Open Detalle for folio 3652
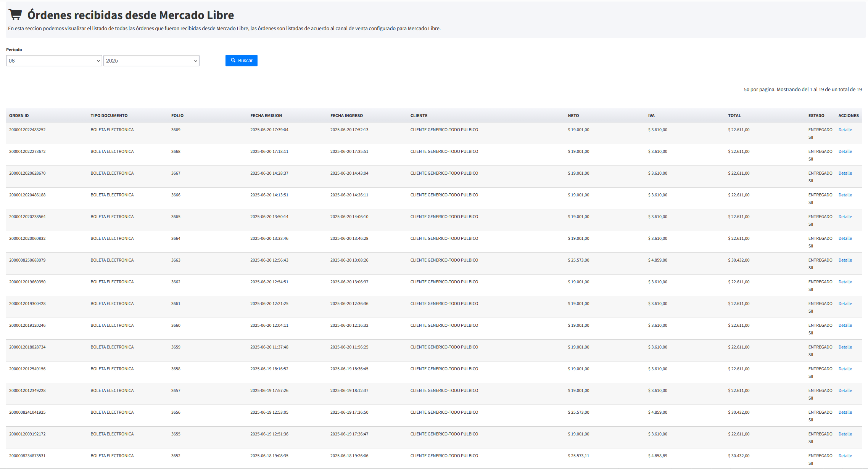 [x=845, y=456]
